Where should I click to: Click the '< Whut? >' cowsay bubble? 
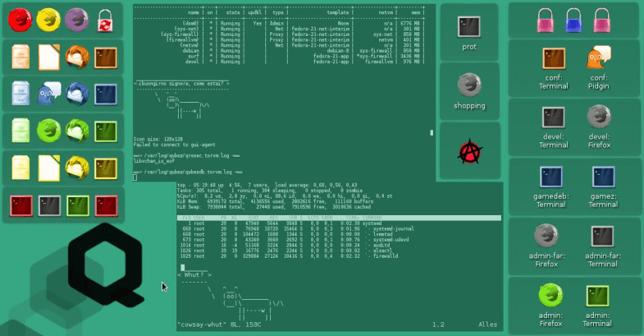tap(194, 274)
